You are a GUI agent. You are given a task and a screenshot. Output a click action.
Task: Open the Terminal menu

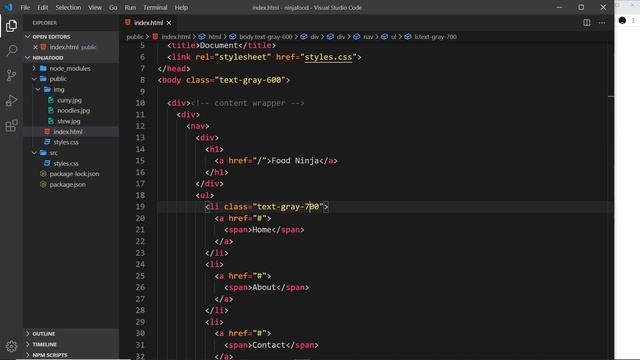pyautogui.click(x=155, y=7)
